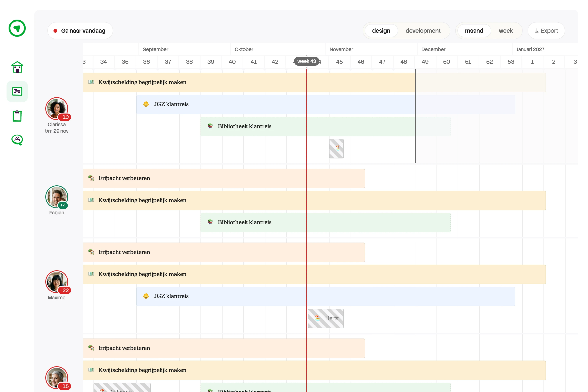Open Clarissa's striped absence block in week 45

(x=336, y=148)
